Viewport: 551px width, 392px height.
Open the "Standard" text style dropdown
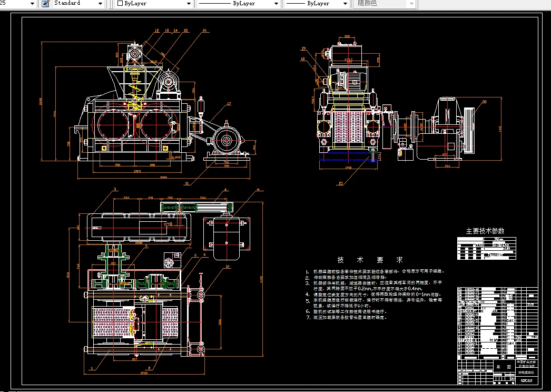click(99, 3)
